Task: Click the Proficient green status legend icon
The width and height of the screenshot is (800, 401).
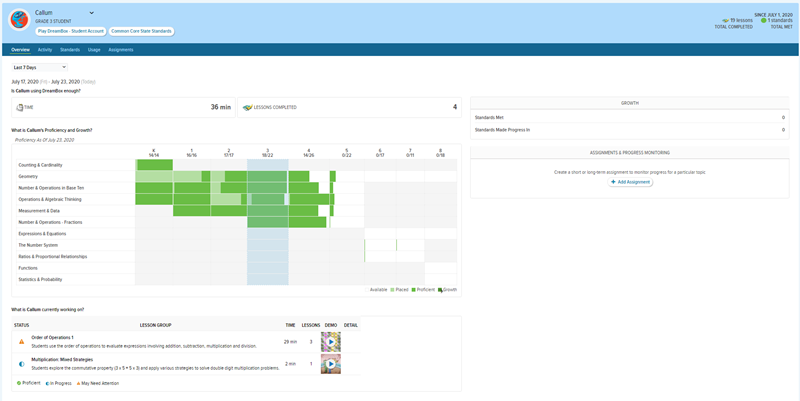Action: tap(19, 383)
